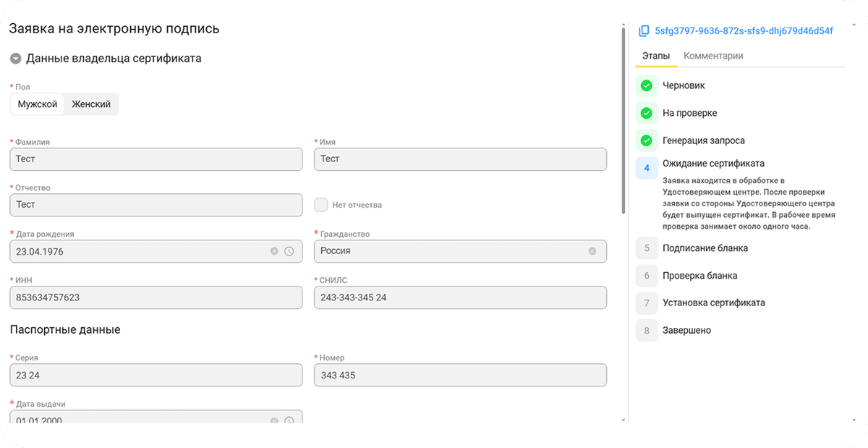Viewport: 868px width, 448px height.
Task: Copy the application ID with copy icon
Action: point(644,31)
